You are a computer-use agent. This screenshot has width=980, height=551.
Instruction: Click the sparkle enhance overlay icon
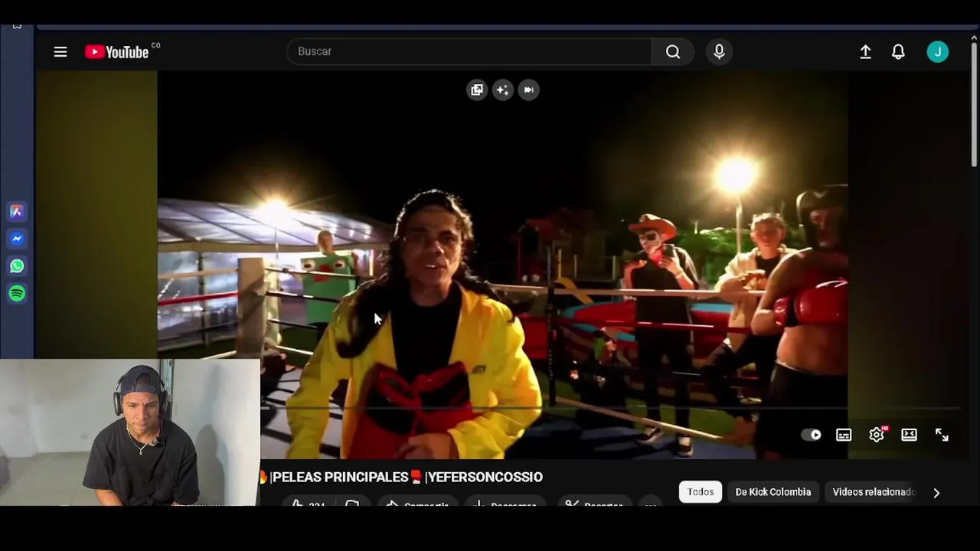[502, 90]
